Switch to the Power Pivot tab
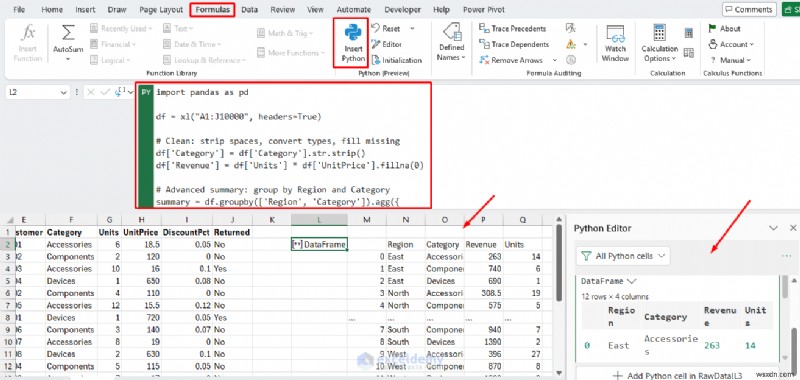The height and width of the screenshot is (380, 800). pyautogui.click(x=484, y=10)
